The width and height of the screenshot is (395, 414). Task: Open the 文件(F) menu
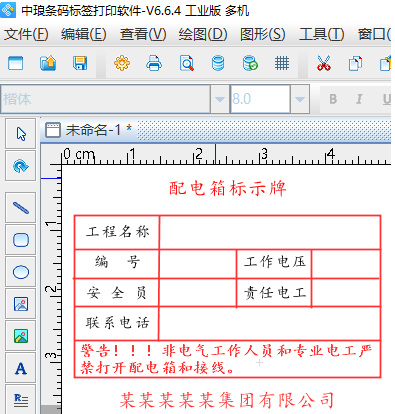[x=26, y=34]
